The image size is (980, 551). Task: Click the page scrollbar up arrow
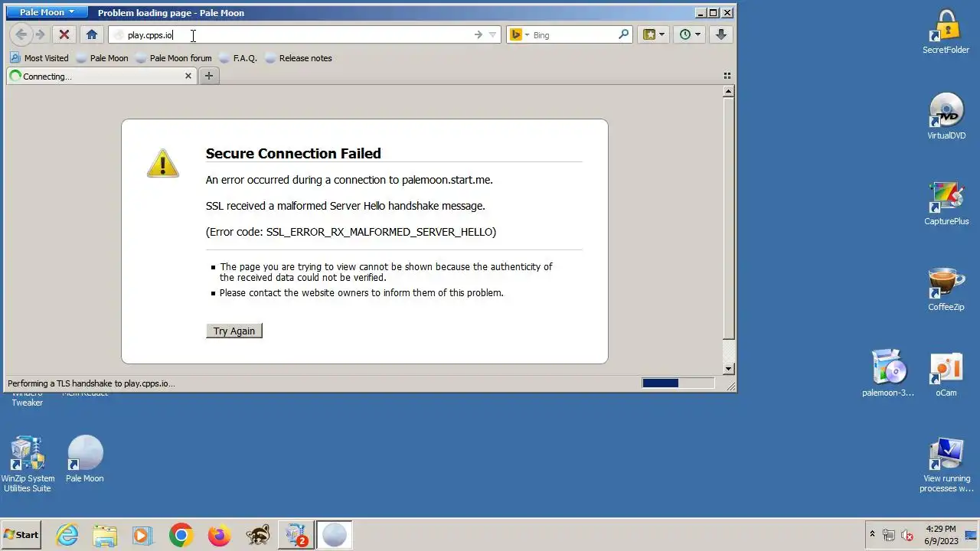729,91
